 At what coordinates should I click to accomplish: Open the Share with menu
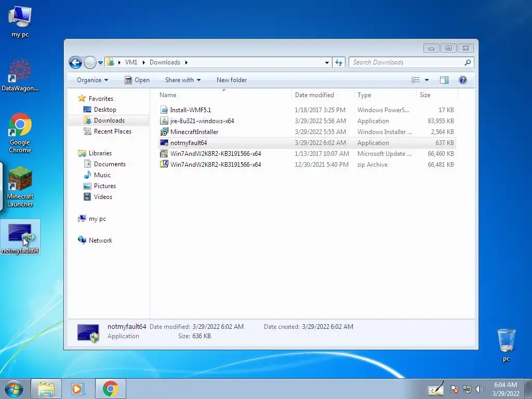(182, 80)
